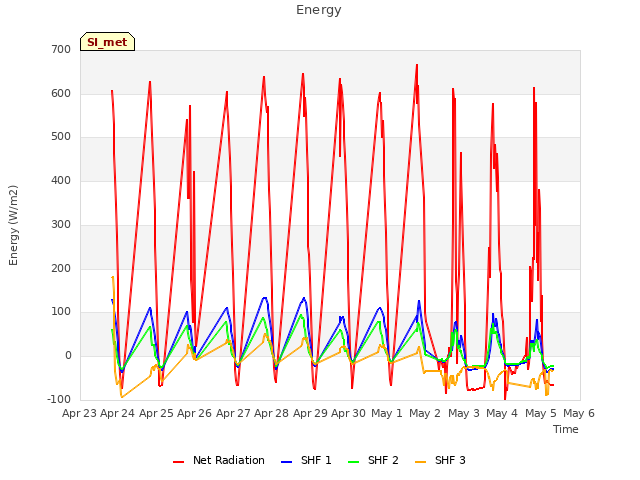Click the red Net Radiation legend swatch
The image size is (640, 480).
pos(178,462)
